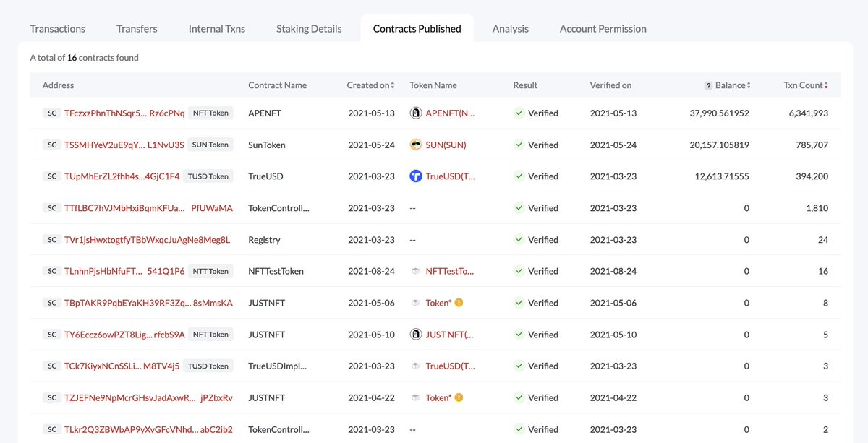Open Token* link in 2021-05-06 row
This screenshot has height=443, width=868.
(x=438, y=303)
